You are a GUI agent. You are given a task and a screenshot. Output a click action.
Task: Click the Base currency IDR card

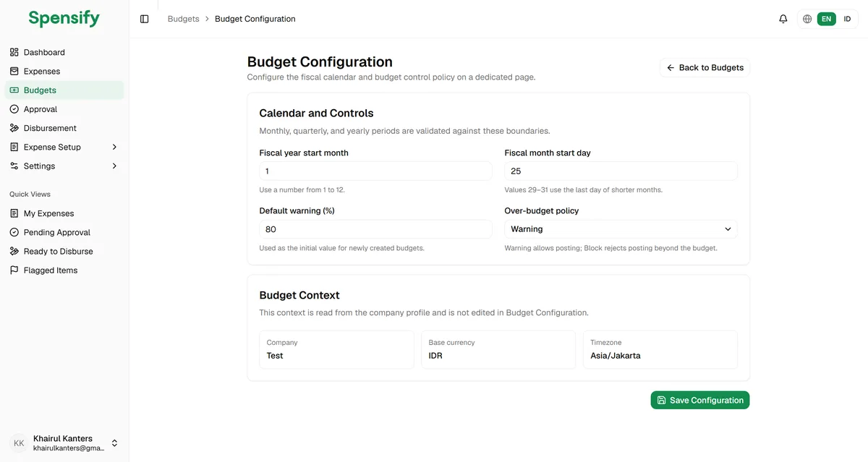(498, 350)
